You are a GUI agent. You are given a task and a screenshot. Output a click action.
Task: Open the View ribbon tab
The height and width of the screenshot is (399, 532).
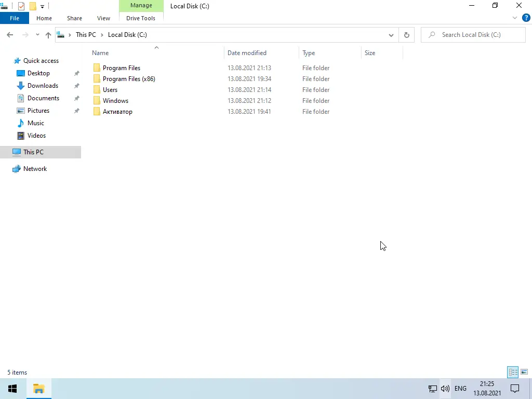click(x=103, y=18)
